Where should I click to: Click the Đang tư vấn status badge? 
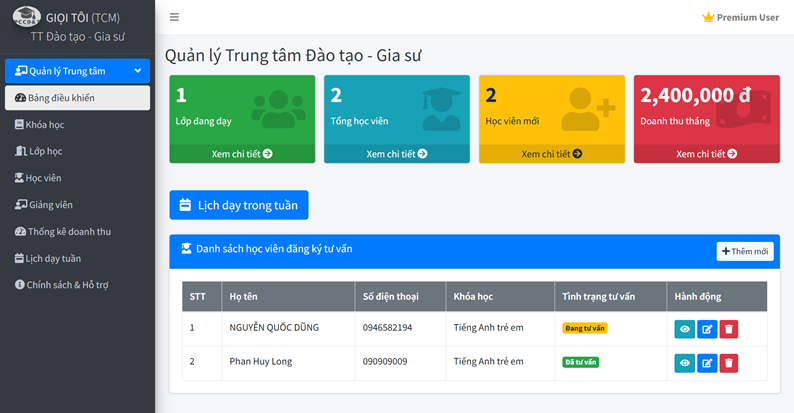(x=585, y=328)
